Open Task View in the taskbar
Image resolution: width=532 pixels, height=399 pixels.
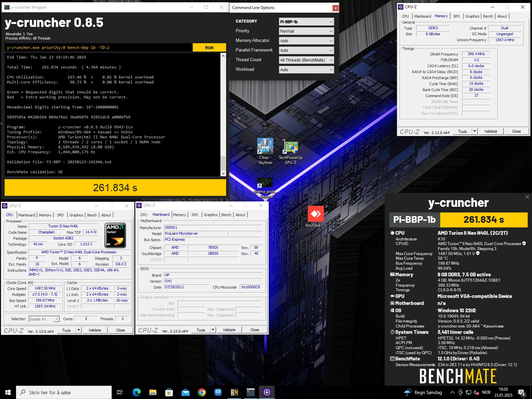pyautogui.click(x=120, y=392)
